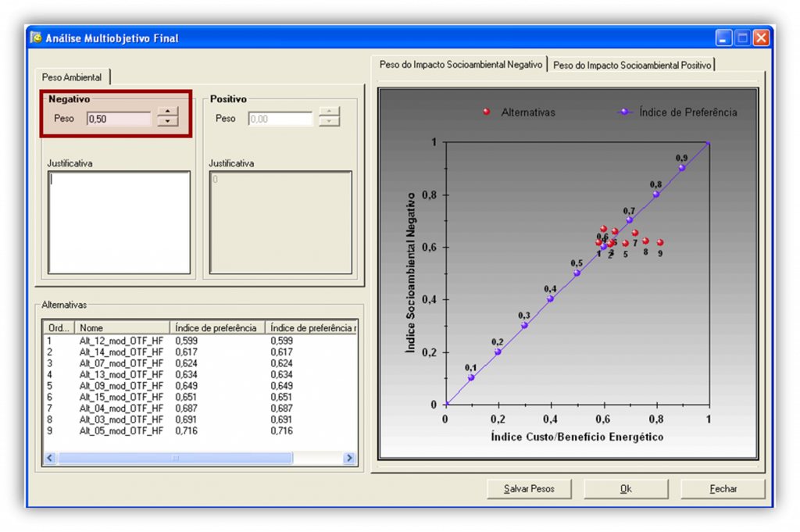
Task: Click the app icon in title bar
Action: coord(36,37)
